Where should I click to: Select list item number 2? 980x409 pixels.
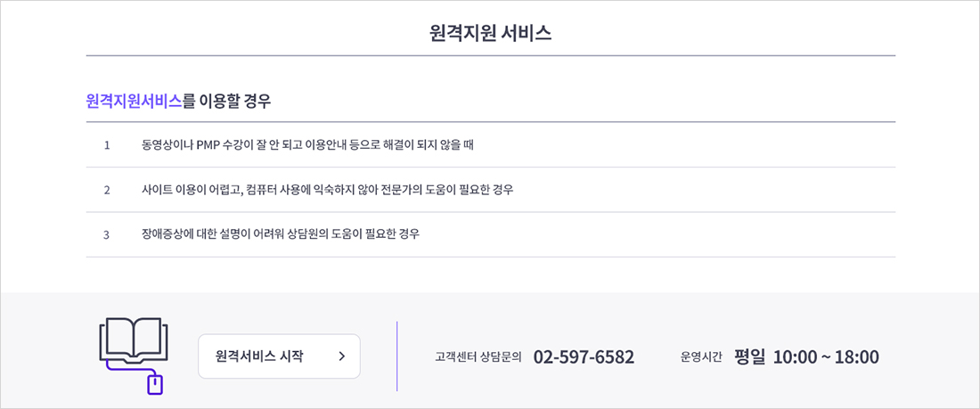[x=107, y=190]
